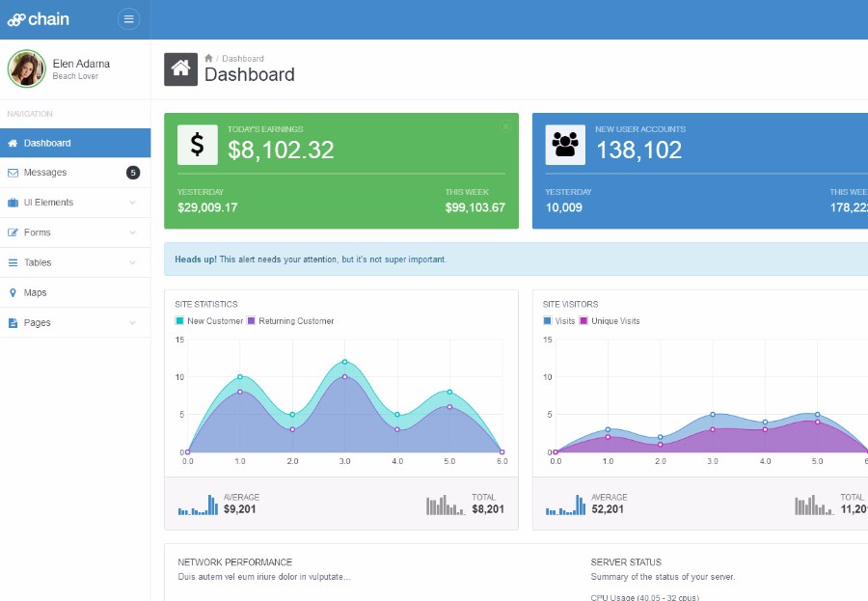This screenshot has height=601, width=868.
Task: Click the large home icon beside Dashboard title
Action: coord(180,69)
